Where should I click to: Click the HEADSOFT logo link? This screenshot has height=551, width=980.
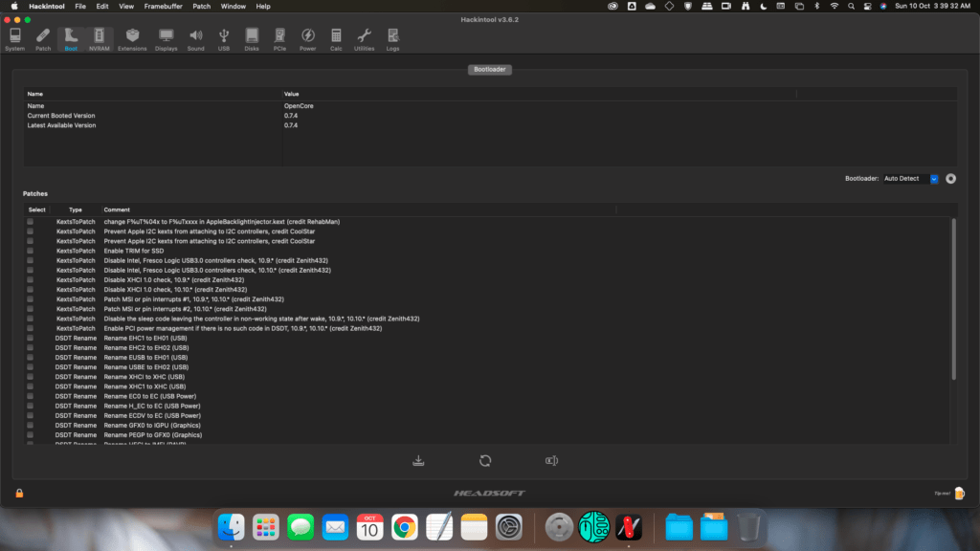point(489,494)
